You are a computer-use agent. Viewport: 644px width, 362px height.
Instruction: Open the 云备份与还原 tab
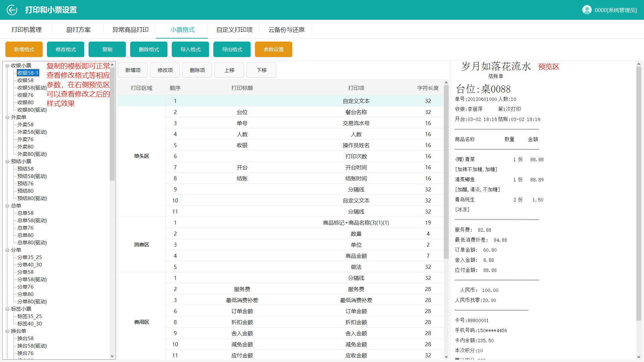[286, 30]
